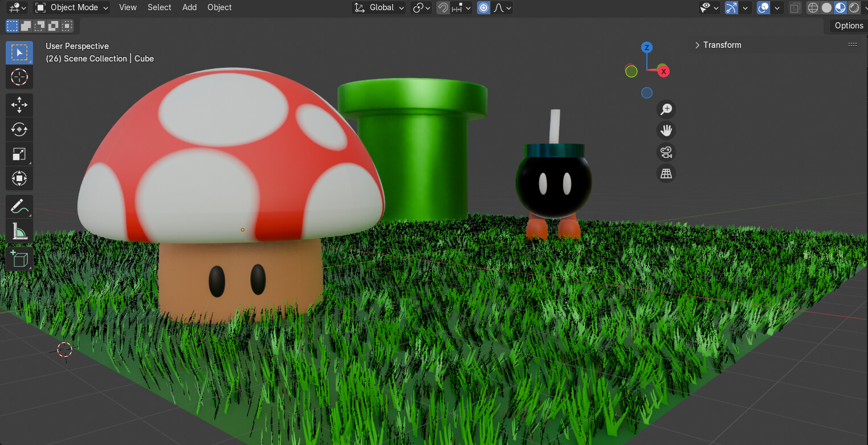Open the Global transform orientation dropdown
This screenshot has height=445, width=868.
380,7
